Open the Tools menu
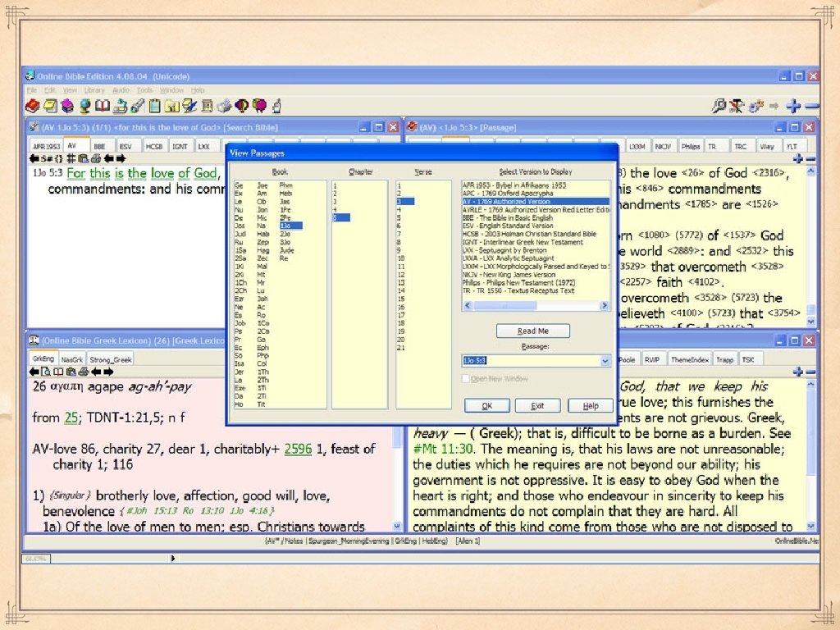Screen dimensions: 840x630 [144, 90]
